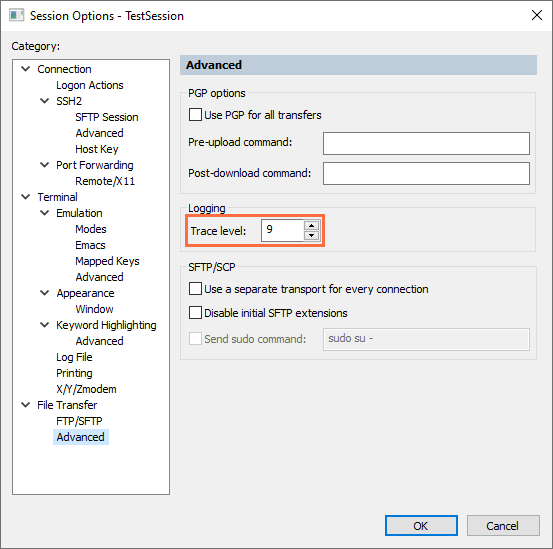Open Log File settings
Screen dimensions: 553x549
(x=74, y=357)
